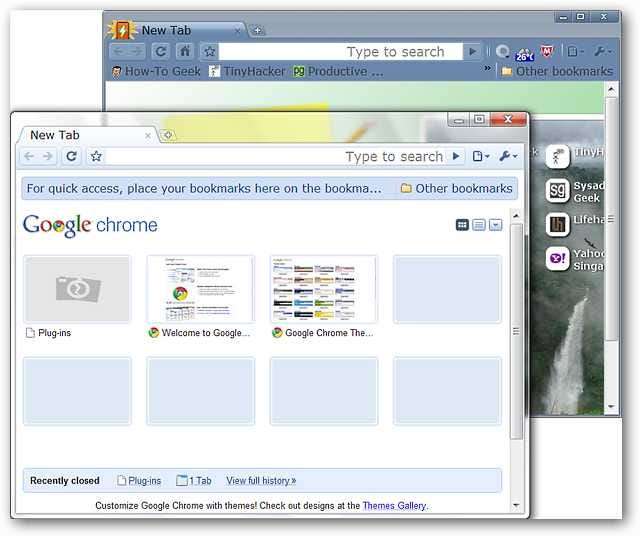The image size is (640, 537).
Task: Open the wrench tools menu in front window
Action: 508,156
